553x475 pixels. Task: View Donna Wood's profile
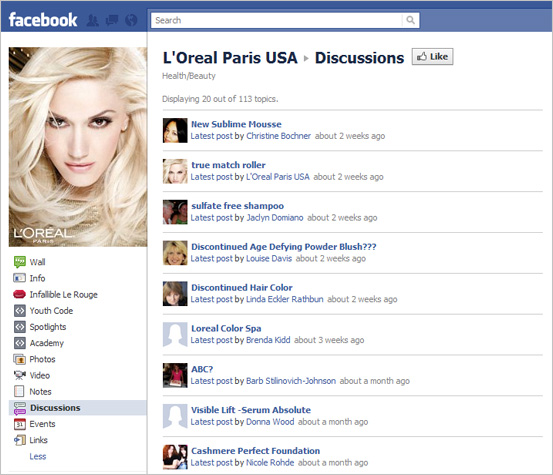click(270, 422)
